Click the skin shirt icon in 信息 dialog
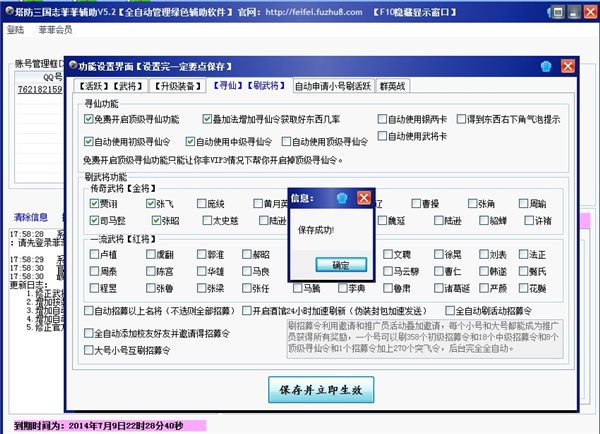Image resolution: width=600 pixels, height=434 pixels. [x=342, y=198]
